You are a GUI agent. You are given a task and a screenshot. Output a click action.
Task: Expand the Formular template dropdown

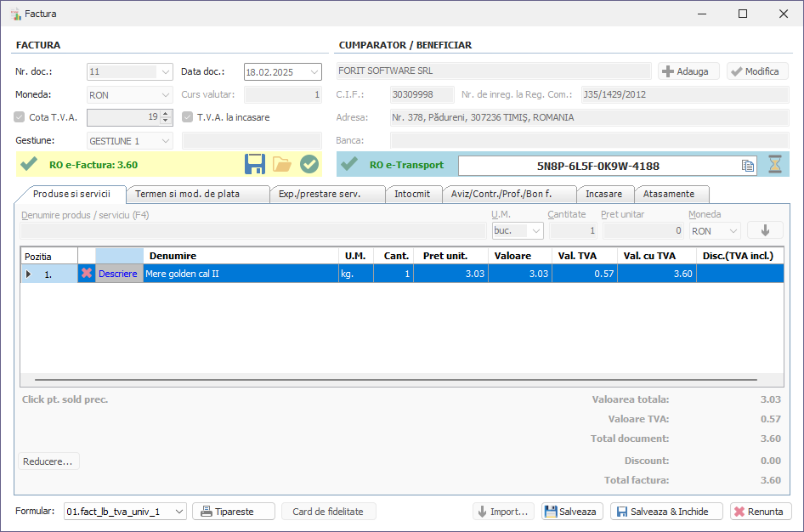(178, 512)
